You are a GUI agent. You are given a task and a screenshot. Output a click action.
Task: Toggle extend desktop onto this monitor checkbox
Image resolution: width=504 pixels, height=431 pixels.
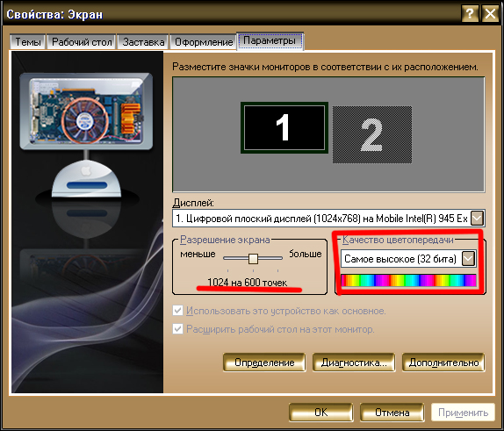click(177, 329)
